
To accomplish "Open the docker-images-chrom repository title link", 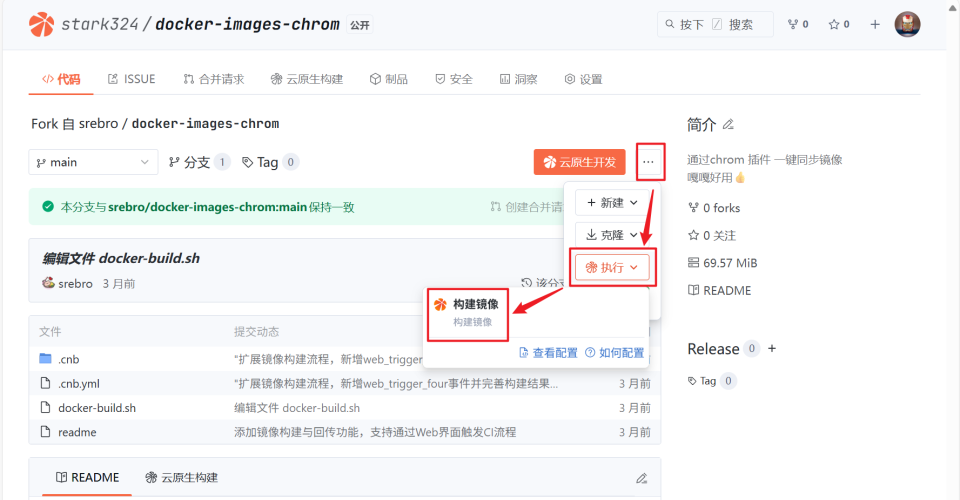I will click(247, 24).
